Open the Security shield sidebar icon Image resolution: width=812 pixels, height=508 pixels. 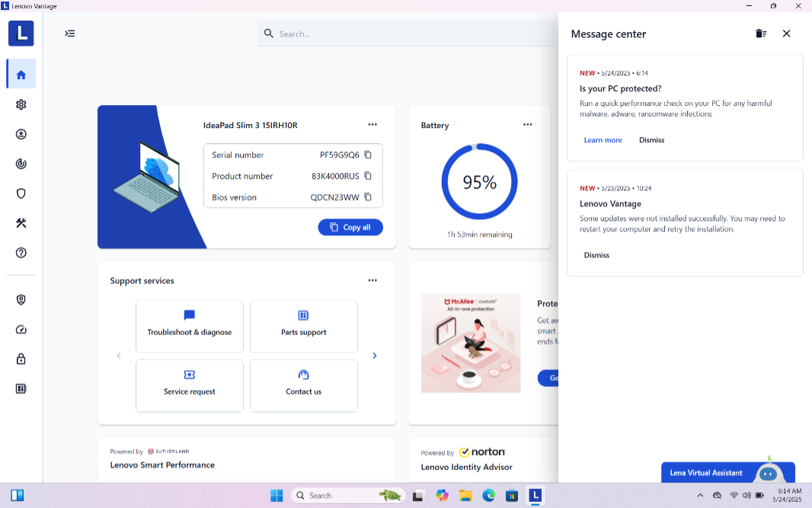(21, 193)
